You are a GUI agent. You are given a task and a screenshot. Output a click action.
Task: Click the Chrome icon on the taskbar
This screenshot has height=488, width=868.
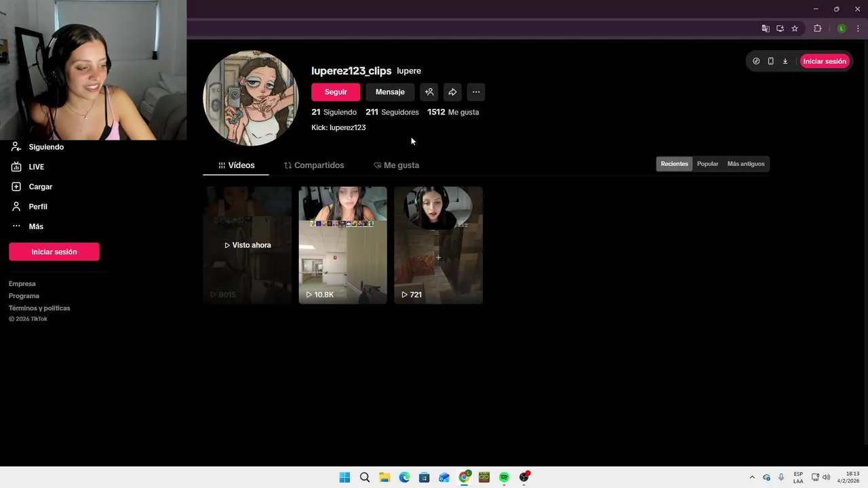pos(465,478)
